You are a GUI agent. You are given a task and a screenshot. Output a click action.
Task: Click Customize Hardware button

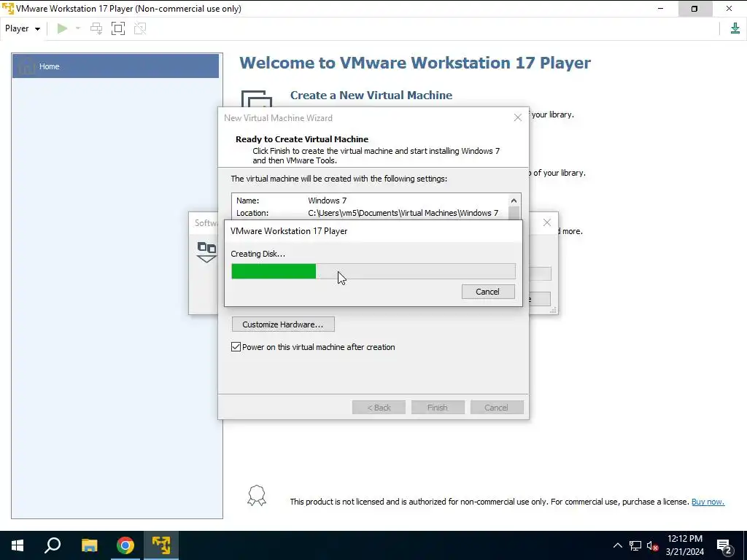click(283, 324)
